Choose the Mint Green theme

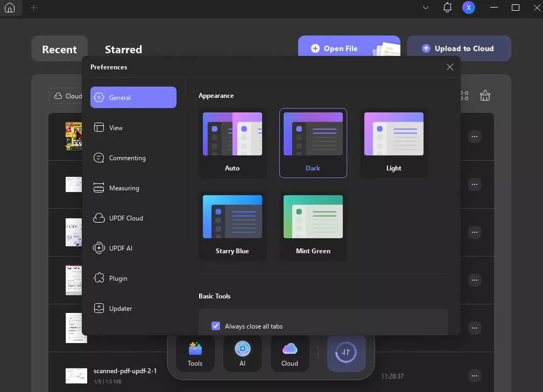click(x=313, y=225)
